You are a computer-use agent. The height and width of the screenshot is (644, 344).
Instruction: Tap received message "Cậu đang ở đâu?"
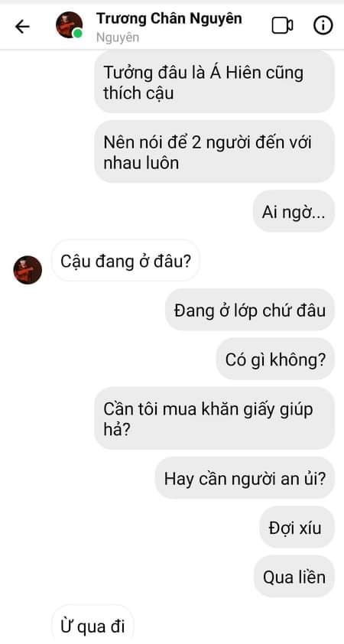click(x=125, y=261)
